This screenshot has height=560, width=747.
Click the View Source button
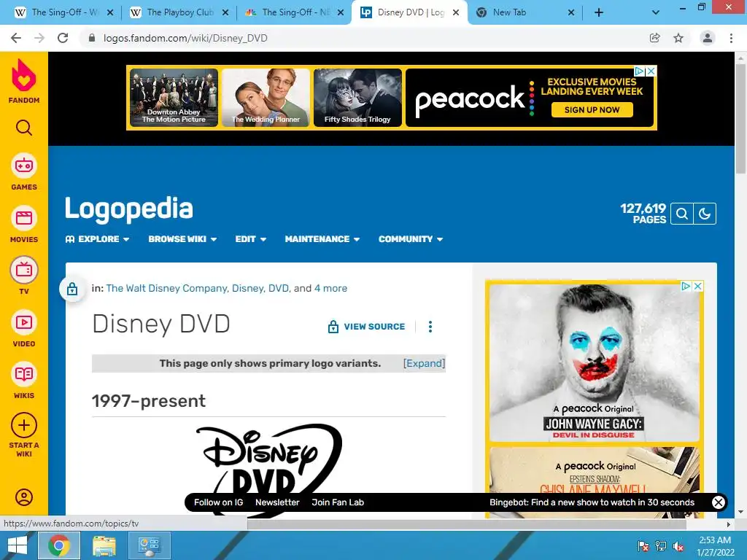point(367,327)
